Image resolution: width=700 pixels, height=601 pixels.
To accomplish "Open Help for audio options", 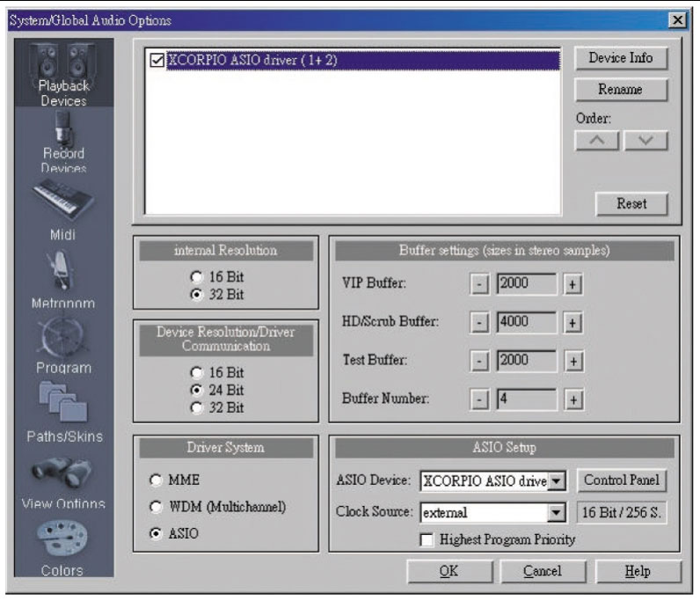I will pos(638,571).
